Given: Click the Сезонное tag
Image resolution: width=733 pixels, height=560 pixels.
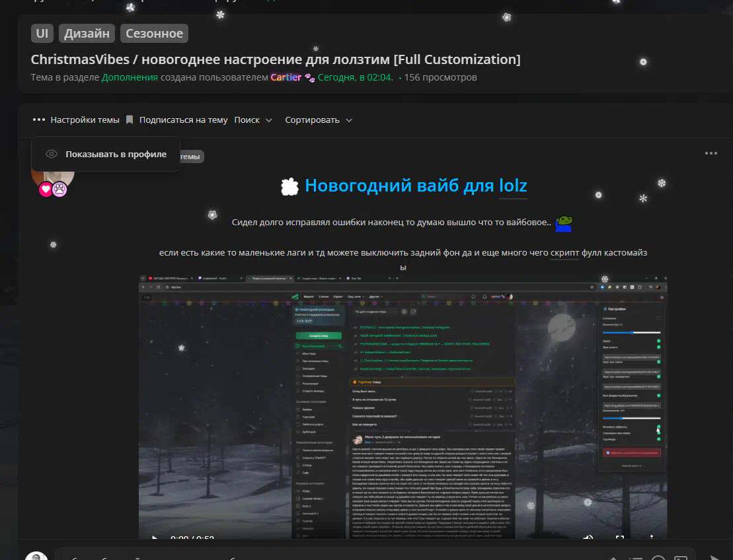Looking at the screenshot, I should pyautogui.click(x=154, y=33).
